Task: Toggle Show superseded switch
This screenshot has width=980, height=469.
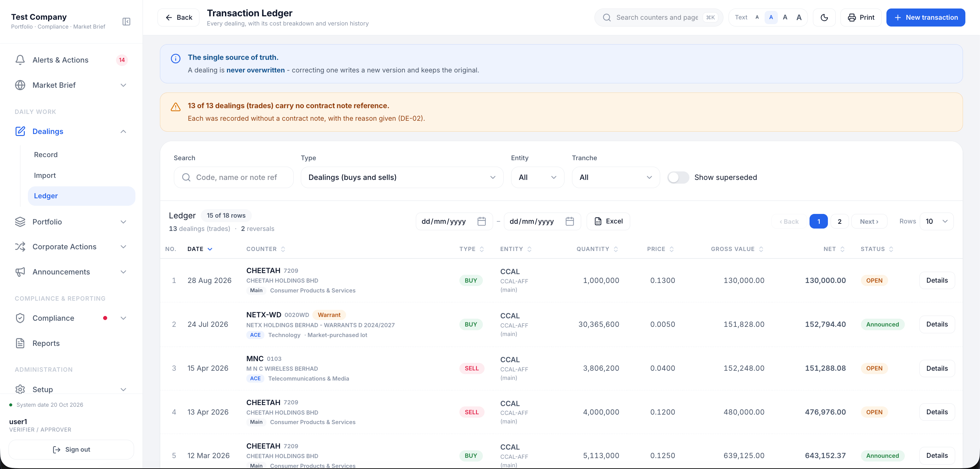Action: click(678, 177)
